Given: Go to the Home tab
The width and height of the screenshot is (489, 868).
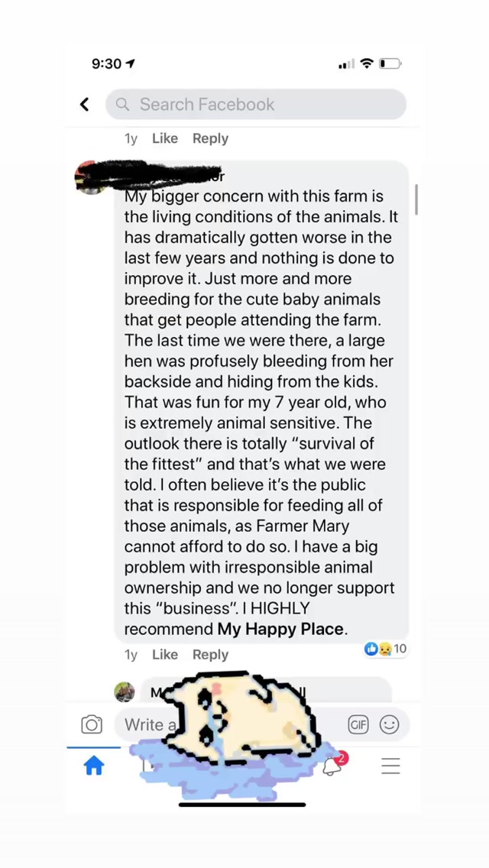Looking at the screenshot, I should 93,766.
